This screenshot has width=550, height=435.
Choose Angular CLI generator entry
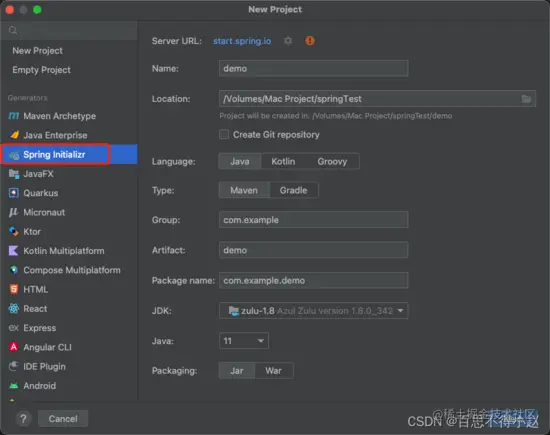[69, 347]
